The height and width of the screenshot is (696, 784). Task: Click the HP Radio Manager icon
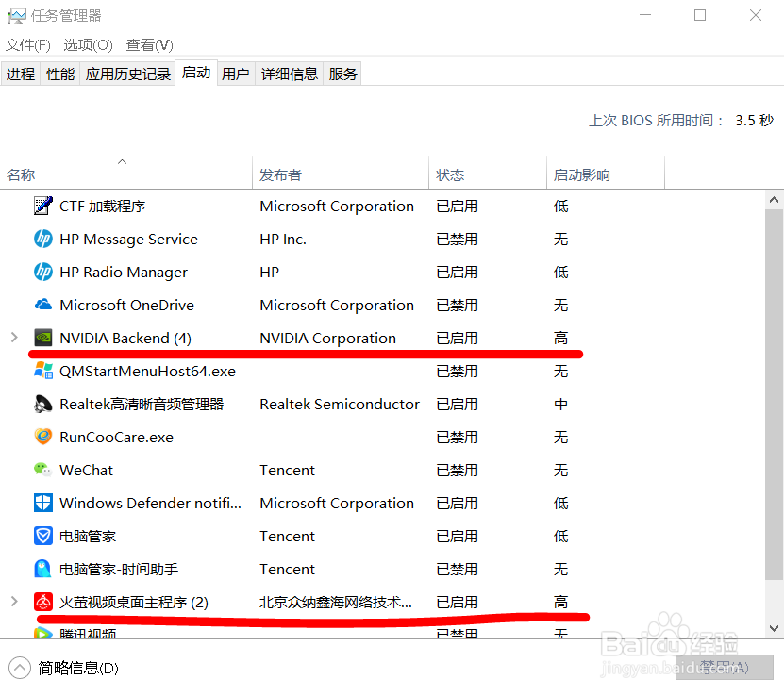click(43, 272)
